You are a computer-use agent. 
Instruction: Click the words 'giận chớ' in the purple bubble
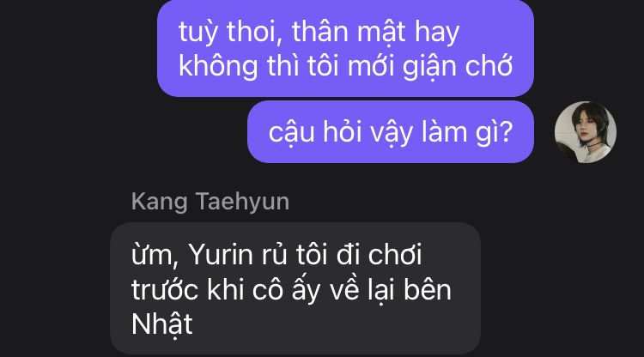[458, 66]
